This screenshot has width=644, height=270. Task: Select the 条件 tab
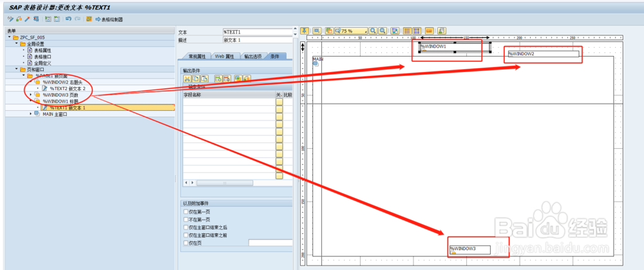(x=275, y=56)
